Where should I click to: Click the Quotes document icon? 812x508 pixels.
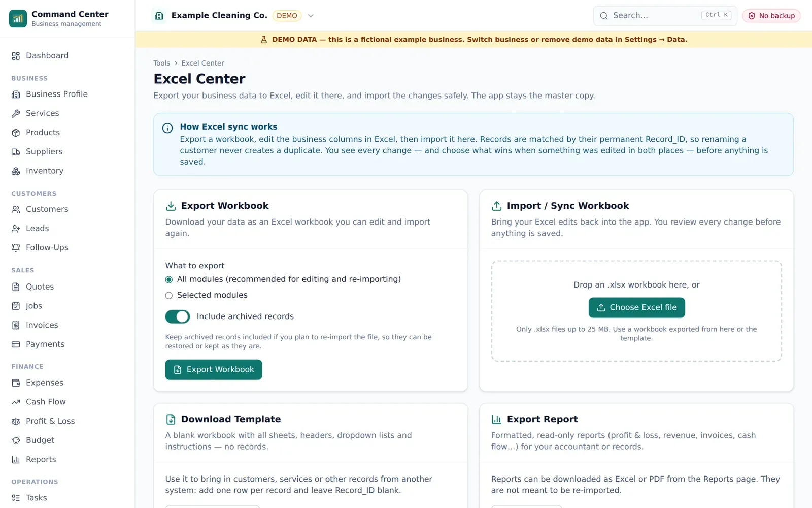[x=16, y=287]
